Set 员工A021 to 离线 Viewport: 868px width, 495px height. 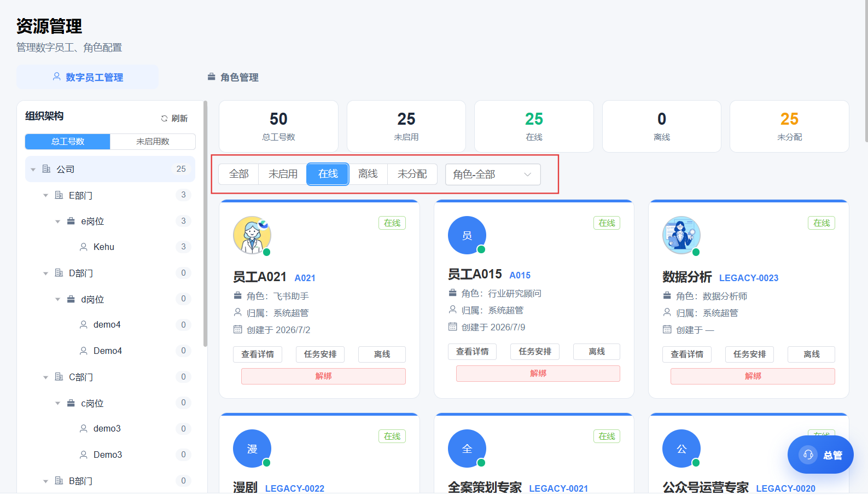382,354
